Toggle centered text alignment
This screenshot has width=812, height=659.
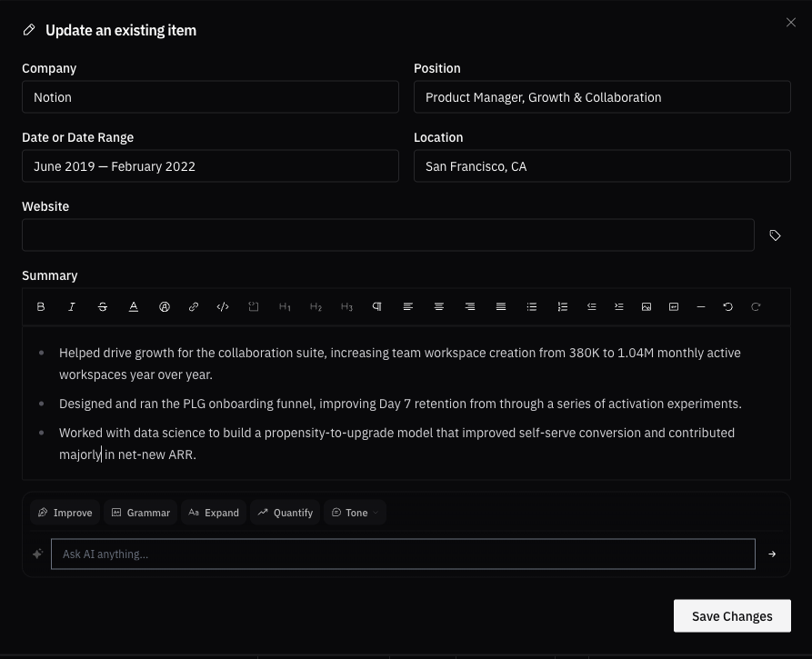[439, 306]
